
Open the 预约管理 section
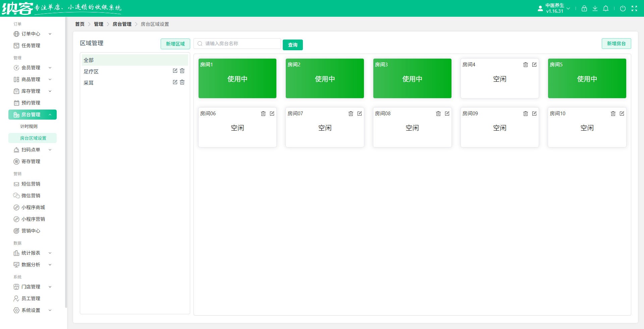coord(31,103)
